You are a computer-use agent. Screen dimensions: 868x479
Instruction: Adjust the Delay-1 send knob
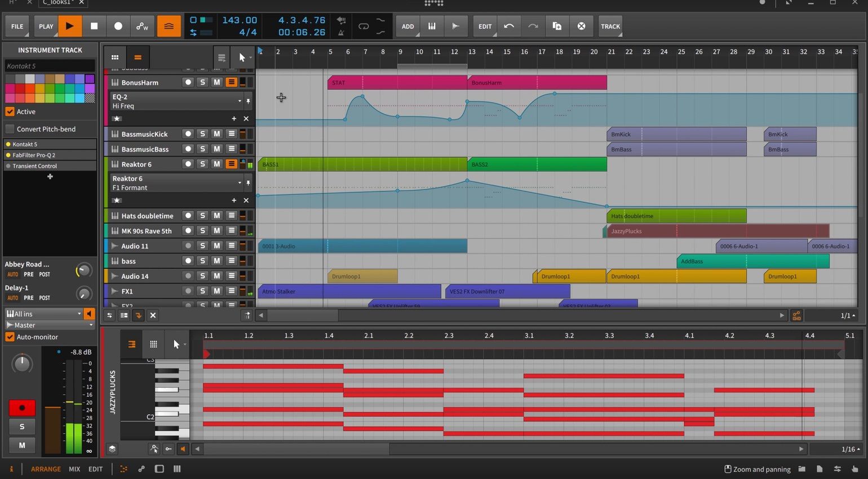point(83,294)
